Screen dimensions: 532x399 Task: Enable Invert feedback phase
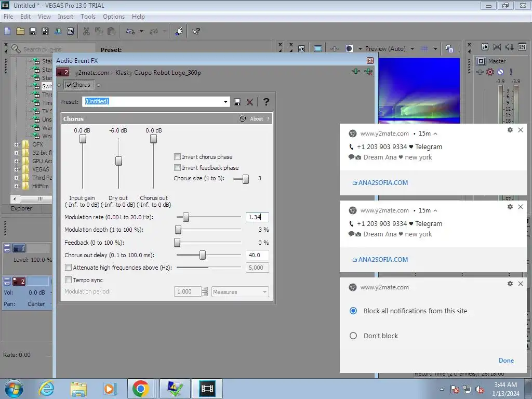(177, 168)
